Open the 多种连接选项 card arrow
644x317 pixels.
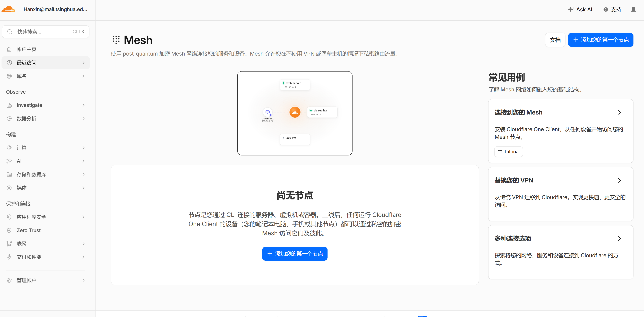pyautogui.click(x=619, y=239)
